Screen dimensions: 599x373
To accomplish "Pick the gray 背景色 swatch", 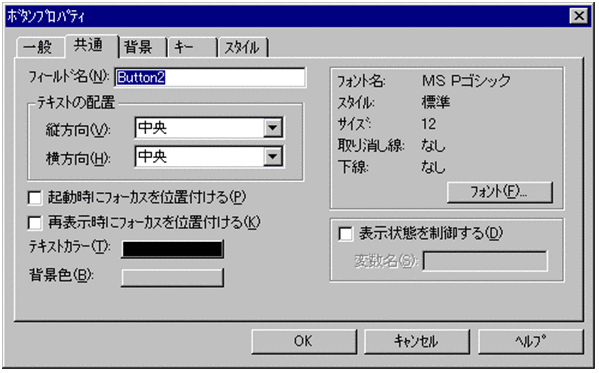I will (172, 277).
